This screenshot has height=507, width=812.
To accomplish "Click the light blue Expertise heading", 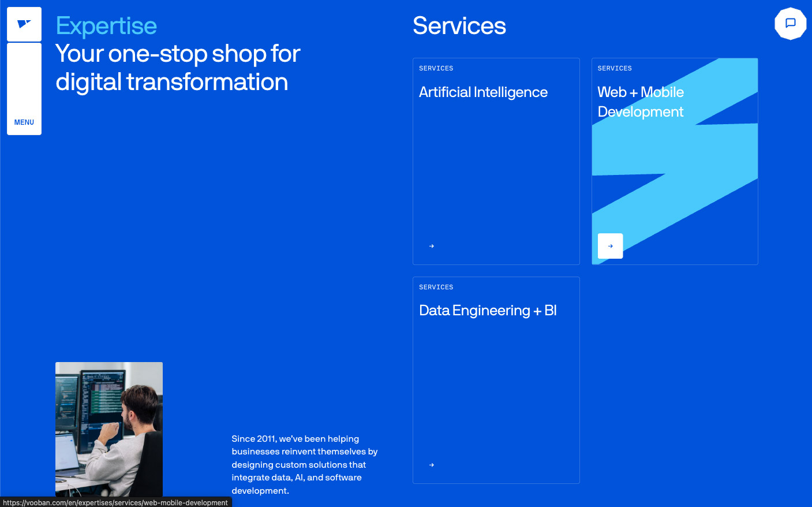I will pos(106,26).
